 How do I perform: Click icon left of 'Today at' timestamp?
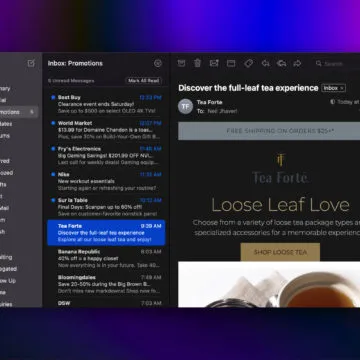332,102
